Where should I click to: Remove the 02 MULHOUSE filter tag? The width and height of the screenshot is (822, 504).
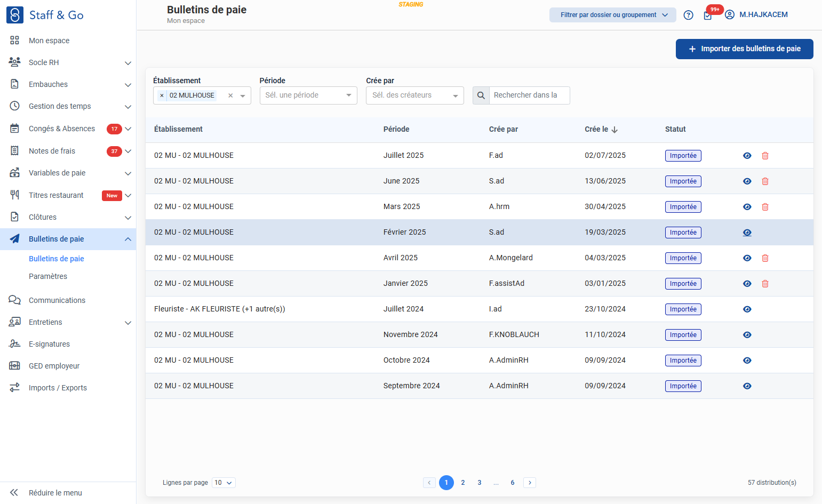[162, 95]
